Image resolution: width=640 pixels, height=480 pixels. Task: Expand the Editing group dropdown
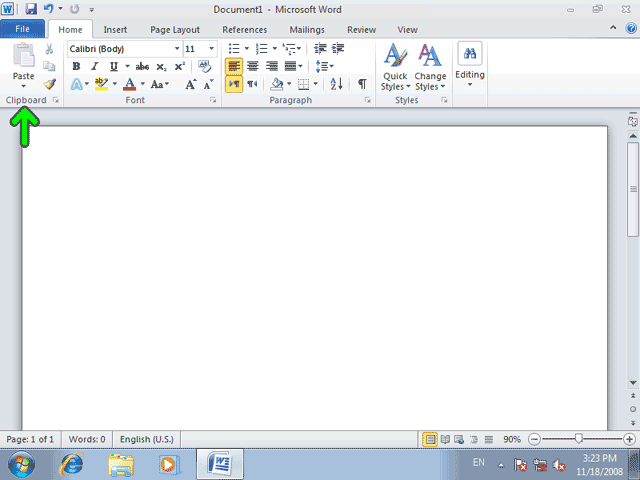(x=470, y=84)
